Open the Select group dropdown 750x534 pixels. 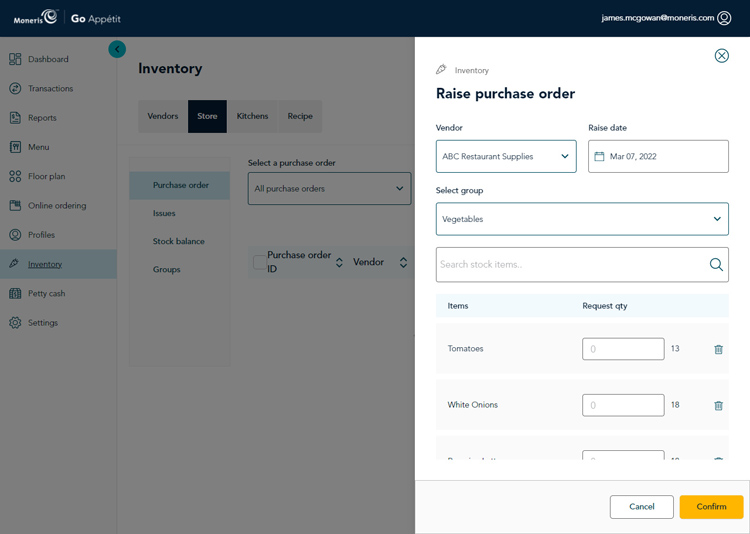coord(582,219)
